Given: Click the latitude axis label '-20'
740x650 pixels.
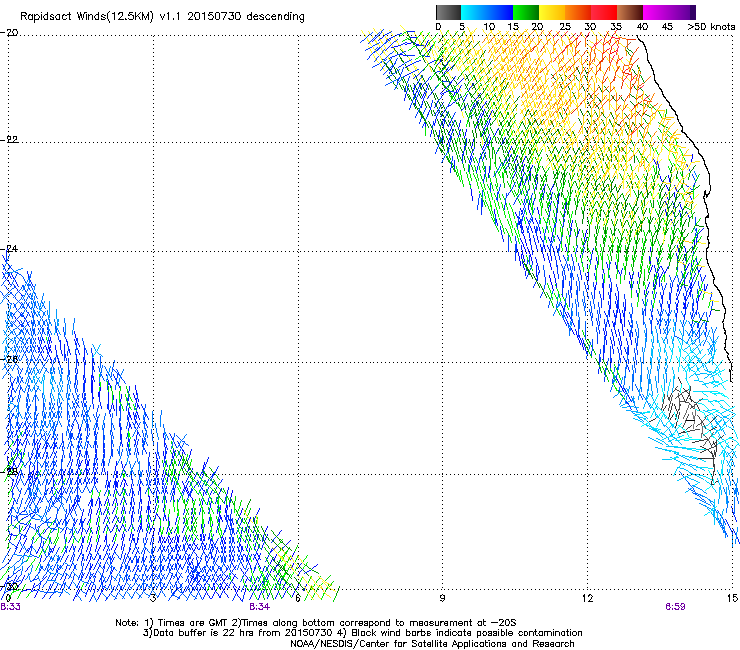Looking at the screenshot, I should coord(10,32).
